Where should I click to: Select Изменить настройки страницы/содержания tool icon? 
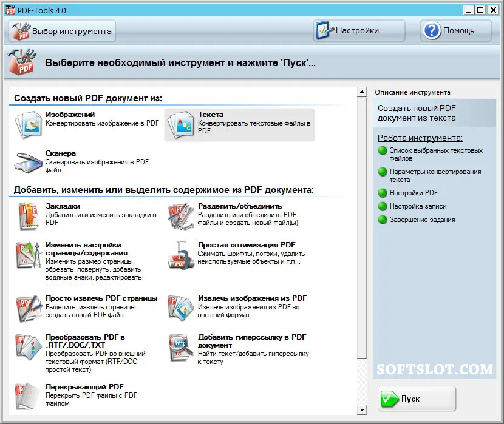pos(29,255)
